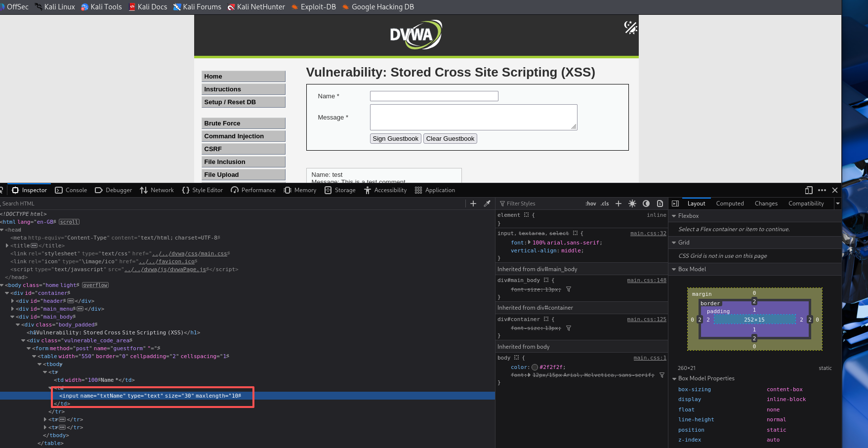Collapse the Flexbox section

pos(674,216)
